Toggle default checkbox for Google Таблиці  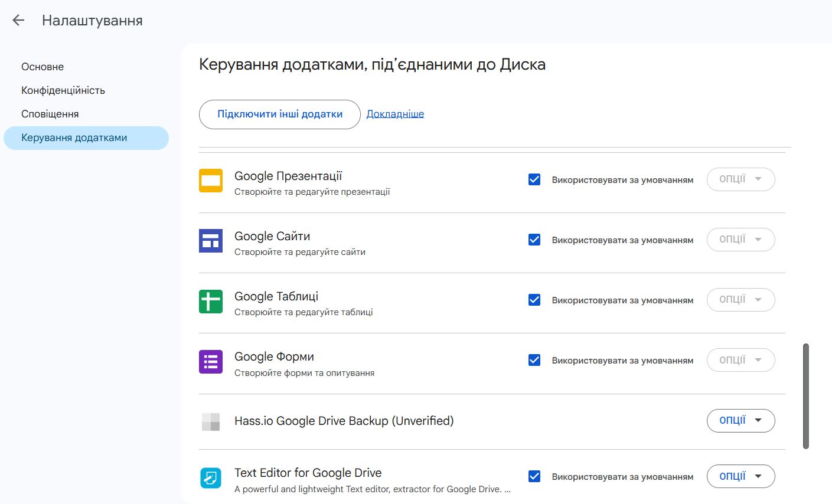click(534, 300)
